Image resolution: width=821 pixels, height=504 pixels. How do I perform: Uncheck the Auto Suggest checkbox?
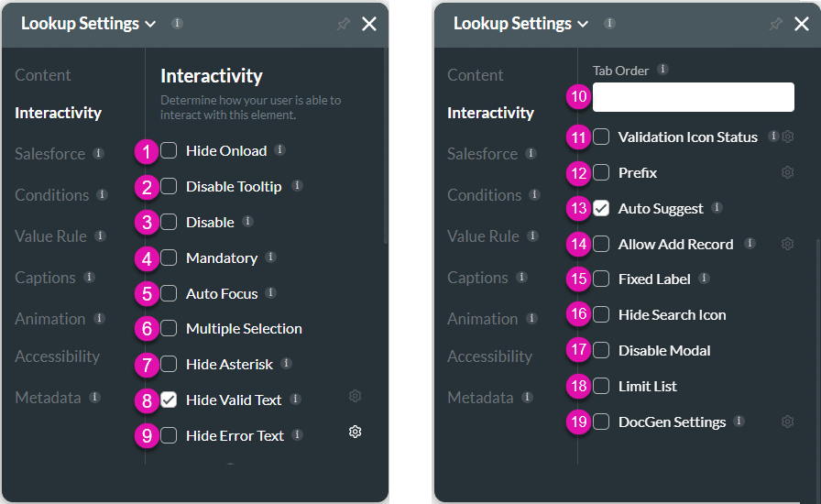tap(601, 209)
